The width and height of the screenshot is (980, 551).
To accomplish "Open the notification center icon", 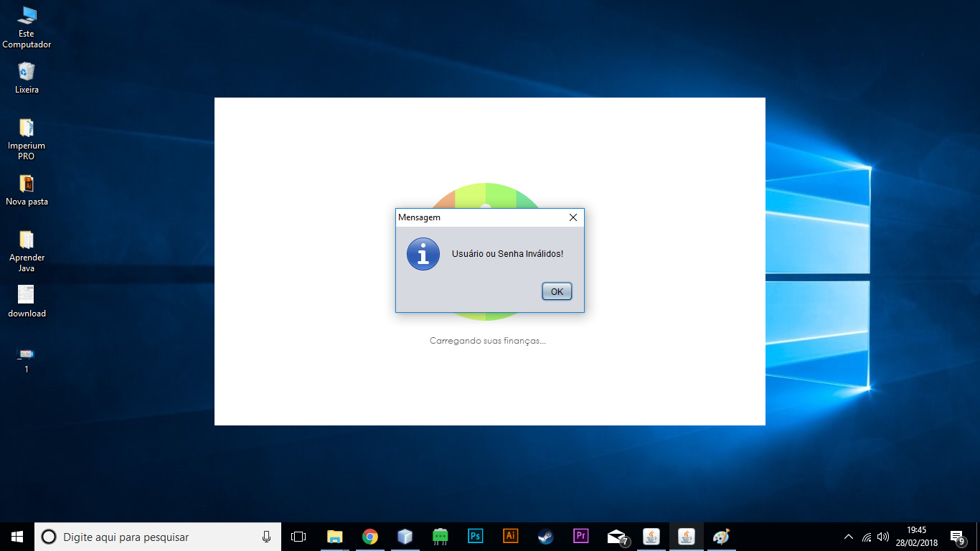I will tap(957, 537).
